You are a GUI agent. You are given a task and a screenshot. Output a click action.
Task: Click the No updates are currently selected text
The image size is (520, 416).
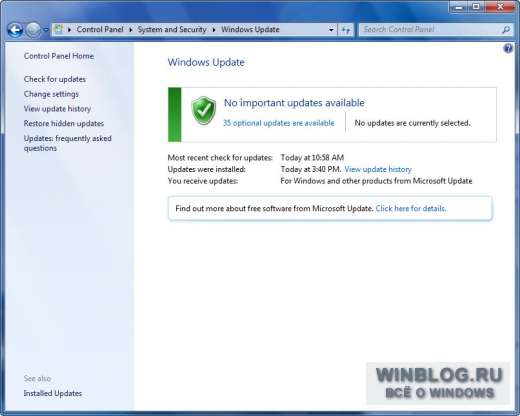pos(412,123)
